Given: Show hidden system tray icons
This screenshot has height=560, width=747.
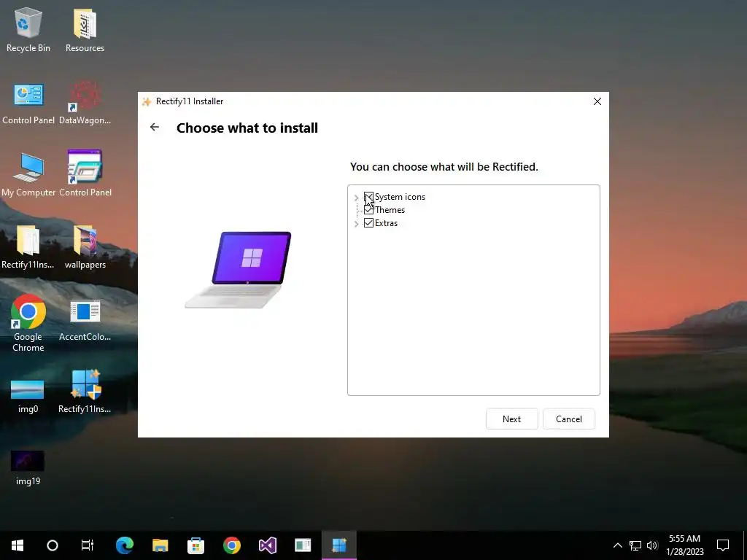Looking at the screenshot, I should click(617, 545).
